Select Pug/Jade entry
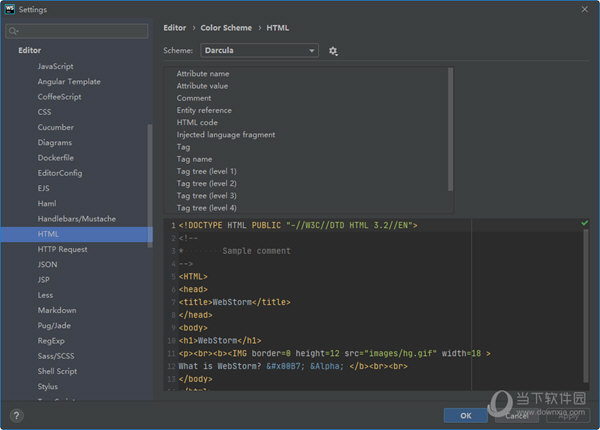600x430 pixels. point(54,326)
